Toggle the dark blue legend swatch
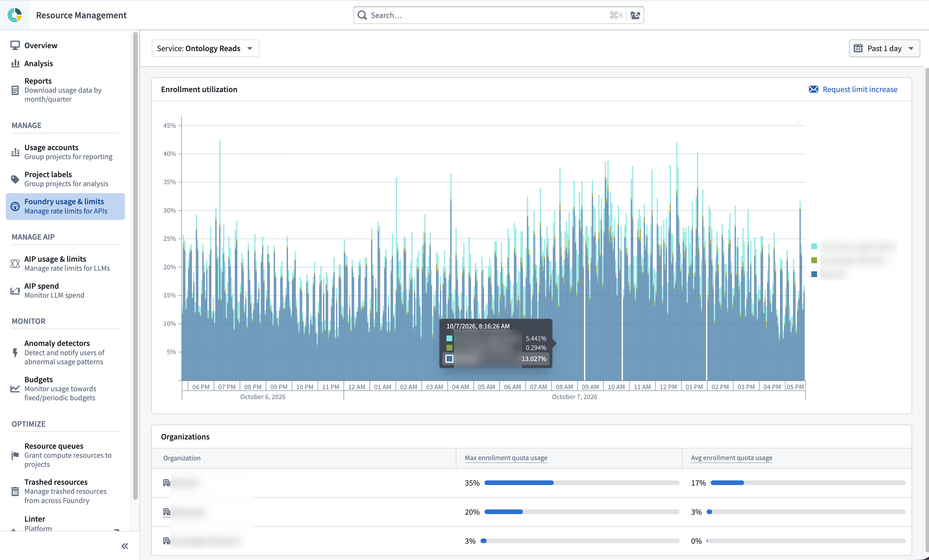 [814, 274]
